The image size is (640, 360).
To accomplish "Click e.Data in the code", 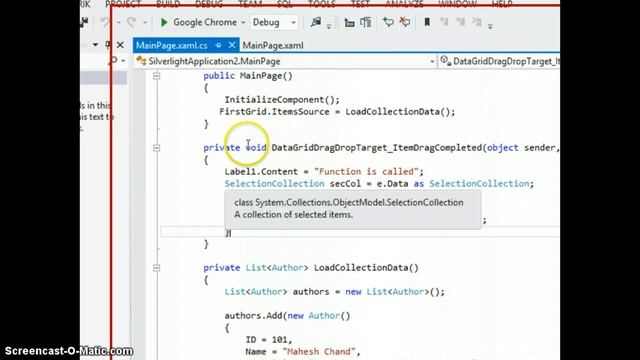I will (392, 184).
